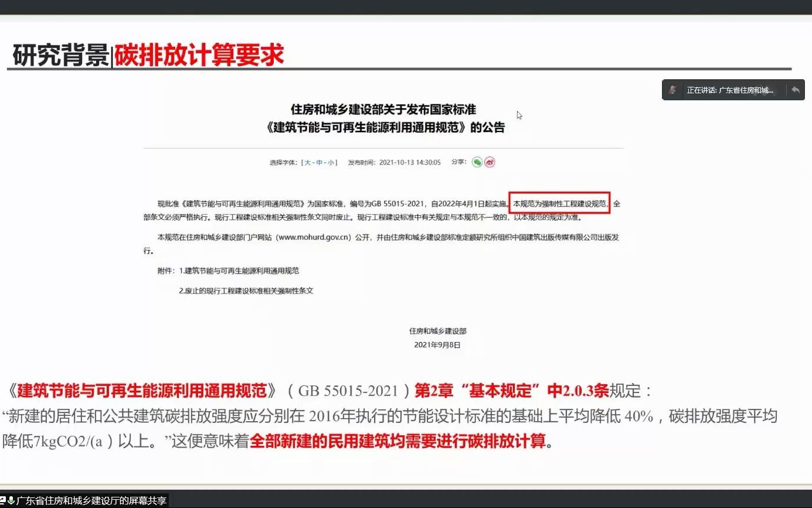Click the publish time 2021-10-13 14:30:05
Viewport: 812px width, 508px height.
[410, 162]
